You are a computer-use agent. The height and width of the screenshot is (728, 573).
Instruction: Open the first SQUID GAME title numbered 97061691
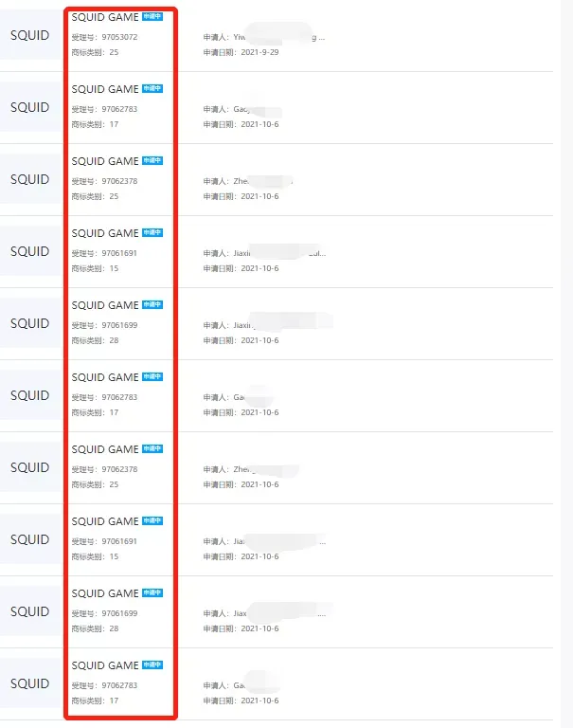105,233
